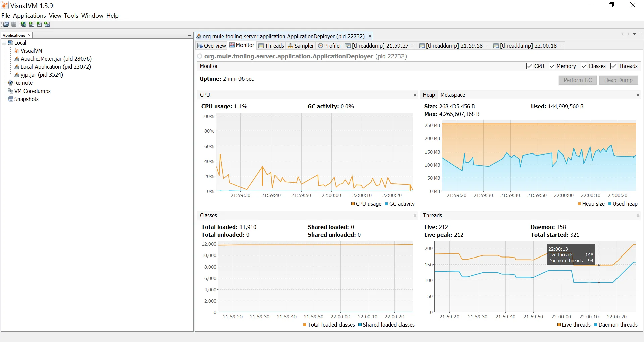644x342 pixels.
Task: Click the CPU usage legend swatch
Action: (353, 204)
